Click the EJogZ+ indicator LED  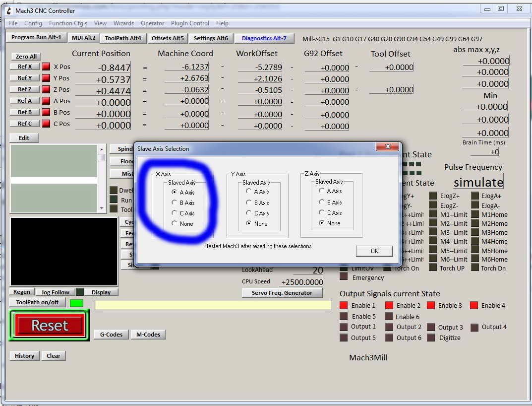point(432,196)
